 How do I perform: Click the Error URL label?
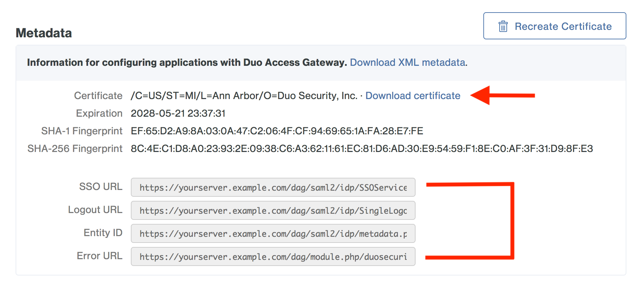tap(99, 256)
